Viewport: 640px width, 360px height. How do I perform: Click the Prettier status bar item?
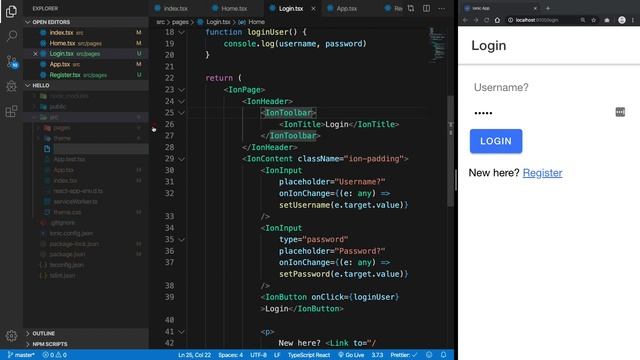[404, 355]
